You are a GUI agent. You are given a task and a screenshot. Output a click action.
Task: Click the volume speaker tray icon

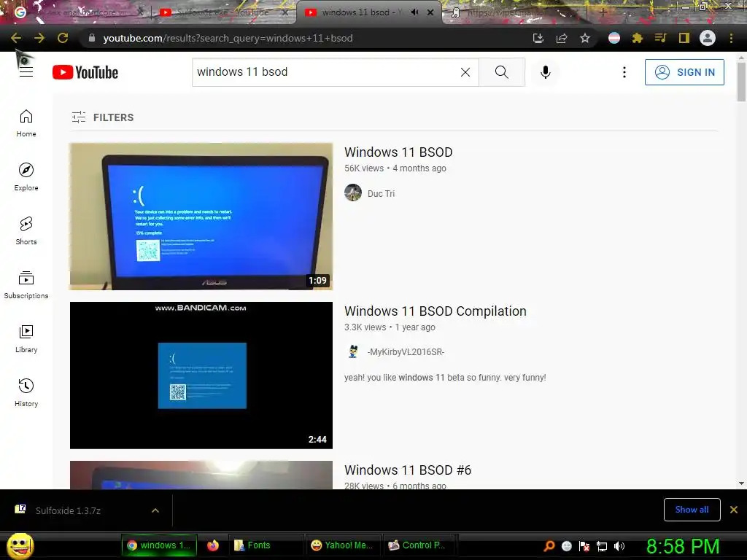pyautogui.click(x=619, y=546)
